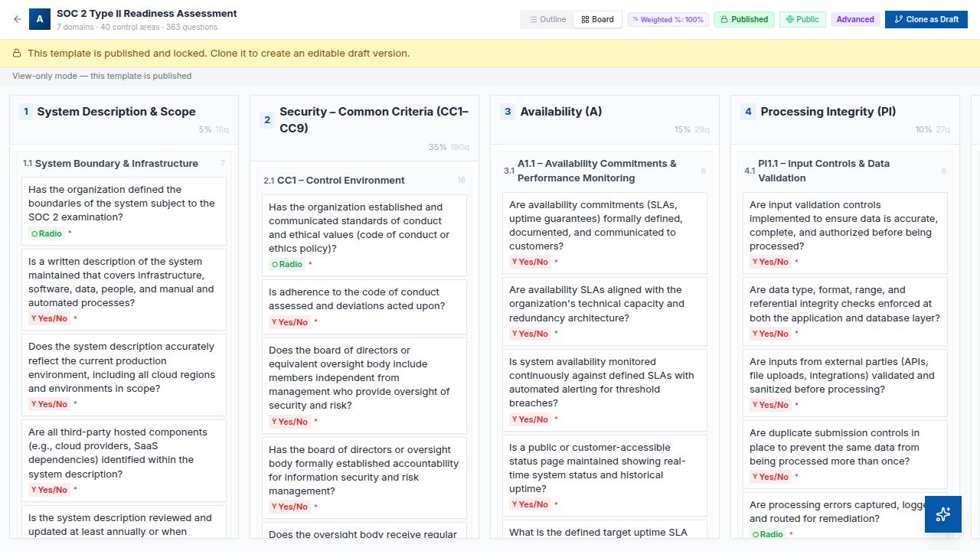This screenshot has width=980, height=551.
Task: Click Yes/No tag on board accountability question
Action: click(x=289, y=507)
